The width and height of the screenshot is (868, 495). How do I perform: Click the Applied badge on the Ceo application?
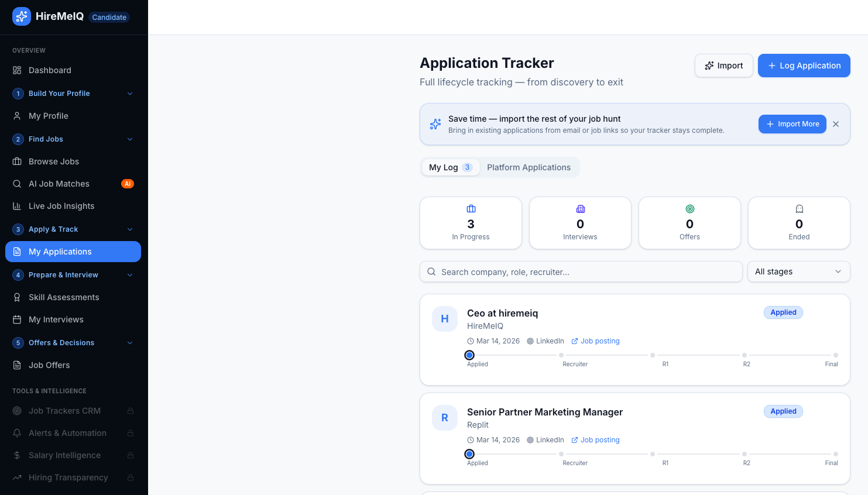point(783,312)
